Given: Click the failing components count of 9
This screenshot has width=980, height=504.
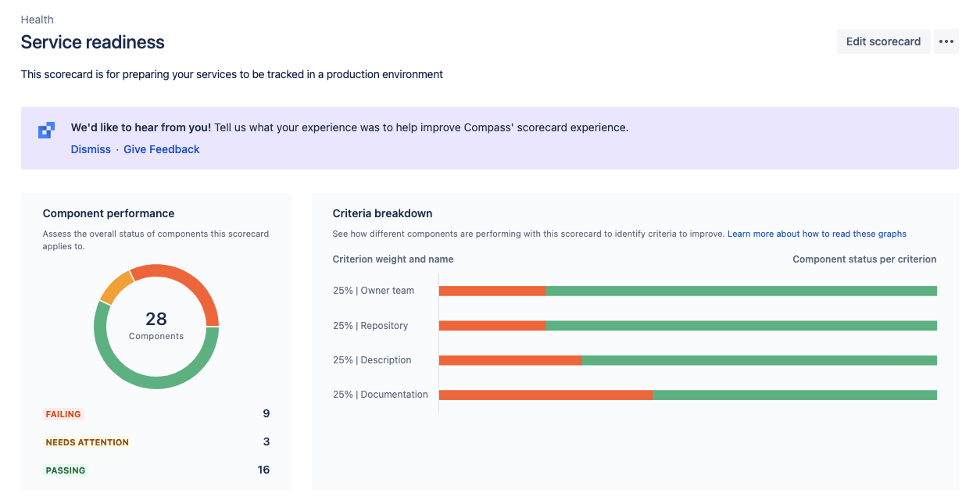Looking at the screenshot, I should tap(266, 413).
